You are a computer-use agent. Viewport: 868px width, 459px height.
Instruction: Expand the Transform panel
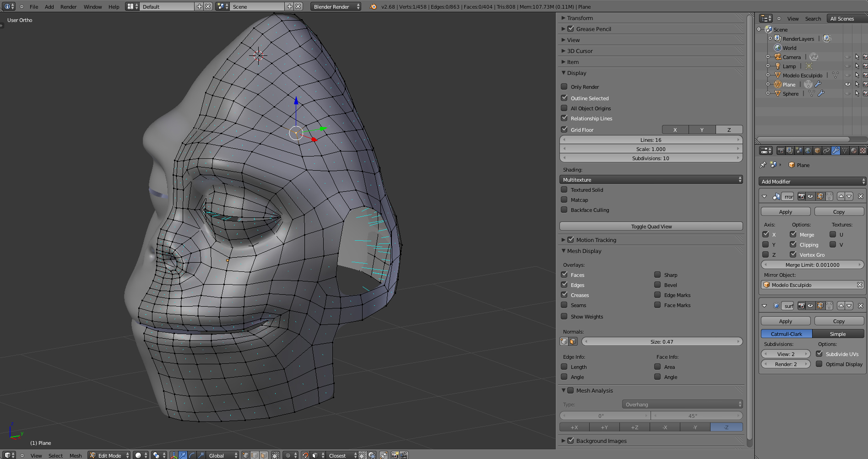(x=580, y=18)
